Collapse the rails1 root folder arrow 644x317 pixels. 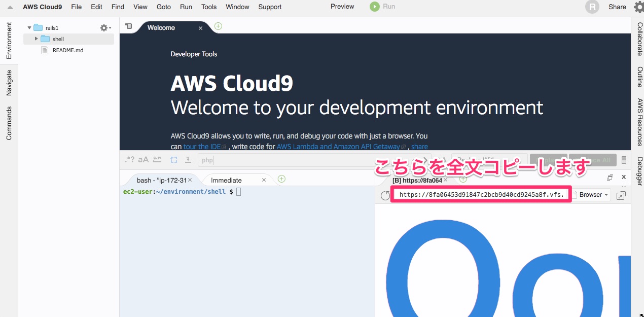tap(29, 28)
